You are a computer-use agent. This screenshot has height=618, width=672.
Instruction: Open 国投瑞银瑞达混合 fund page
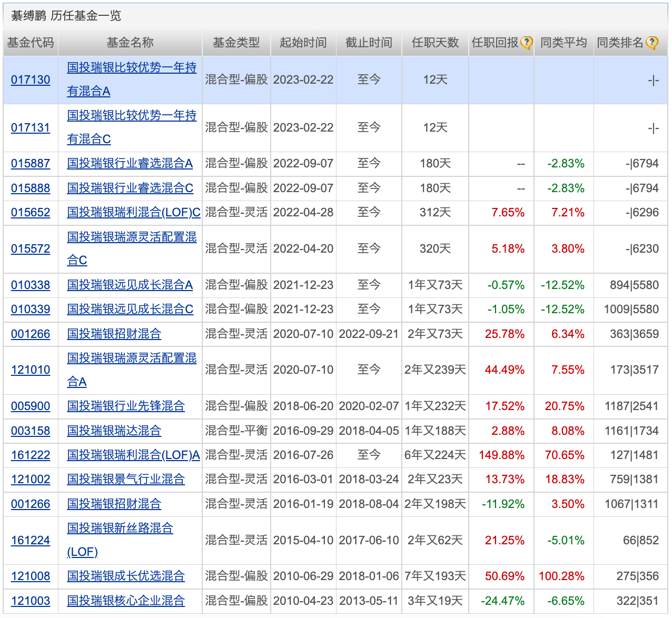pos(114,431)
